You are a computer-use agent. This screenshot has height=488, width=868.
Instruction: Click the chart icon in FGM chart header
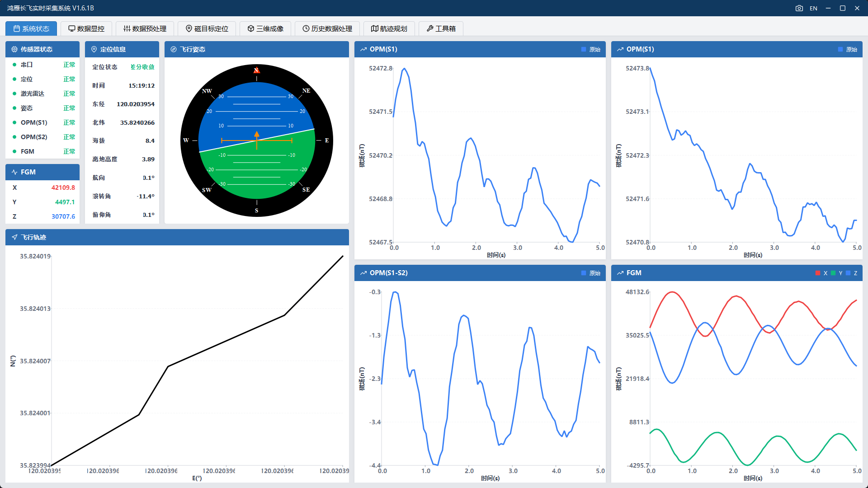pyautogui.click(x=620, y=273)
